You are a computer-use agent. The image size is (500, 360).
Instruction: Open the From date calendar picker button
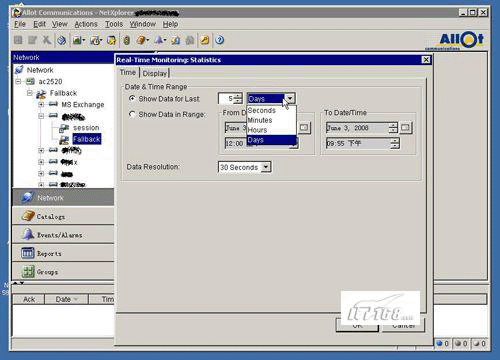[x=304, y=128]
